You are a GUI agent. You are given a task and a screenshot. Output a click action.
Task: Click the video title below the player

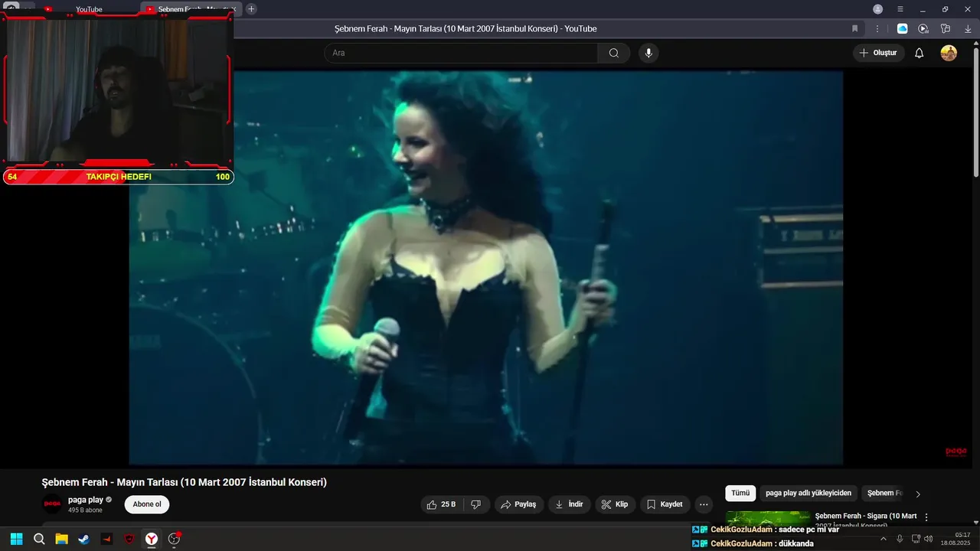[x=184, y=482]
